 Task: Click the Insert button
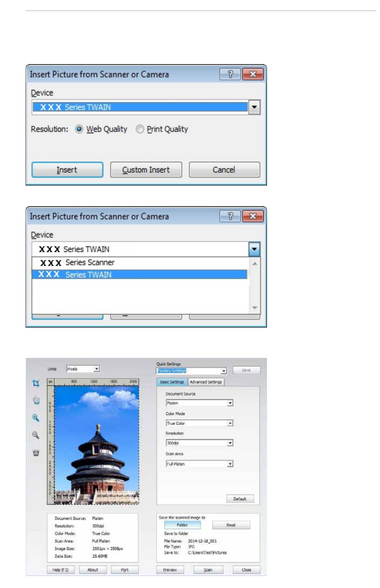67,170
